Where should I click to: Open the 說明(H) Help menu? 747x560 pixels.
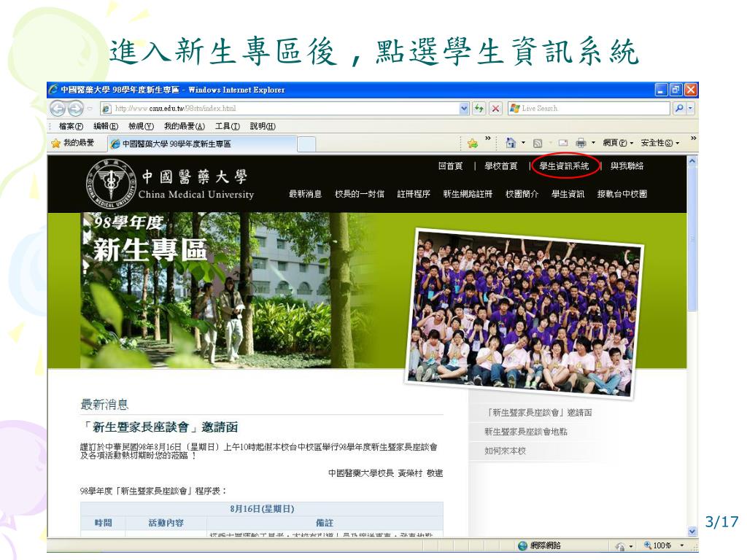coord(263,126)
